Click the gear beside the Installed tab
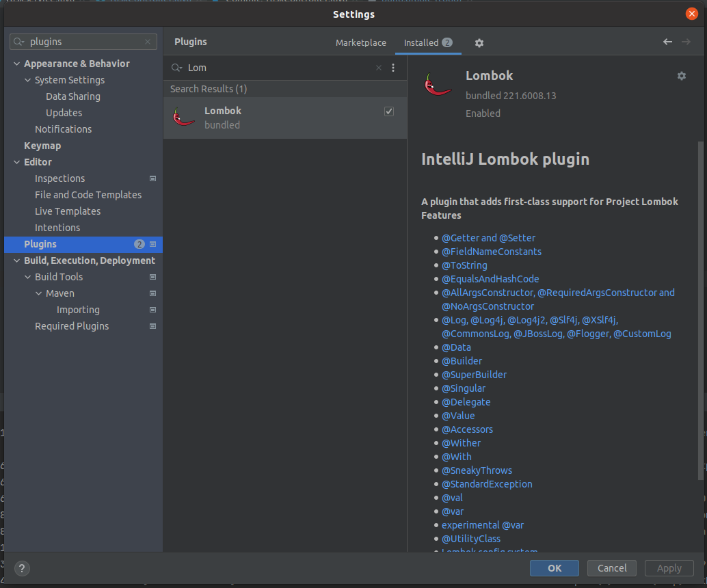Image resolution: width=707 pixels, height=588 pixels. tap(479, 43)
